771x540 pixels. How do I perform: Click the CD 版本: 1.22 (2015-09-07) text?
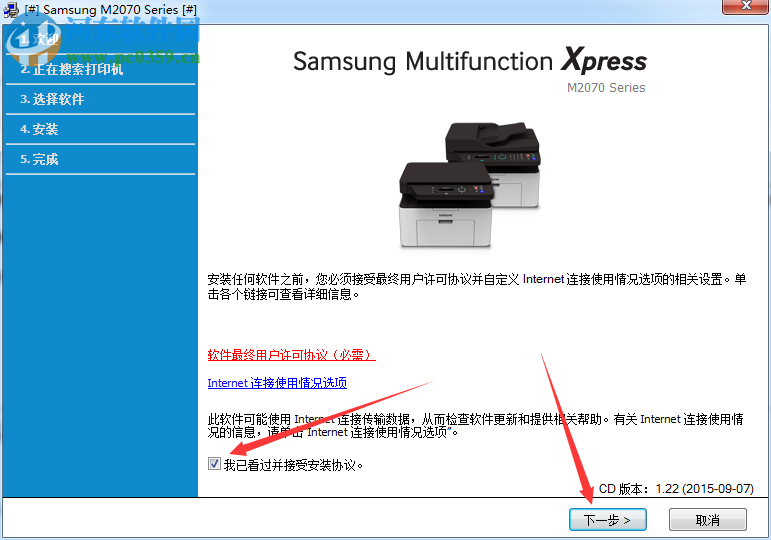pos(676,489)
